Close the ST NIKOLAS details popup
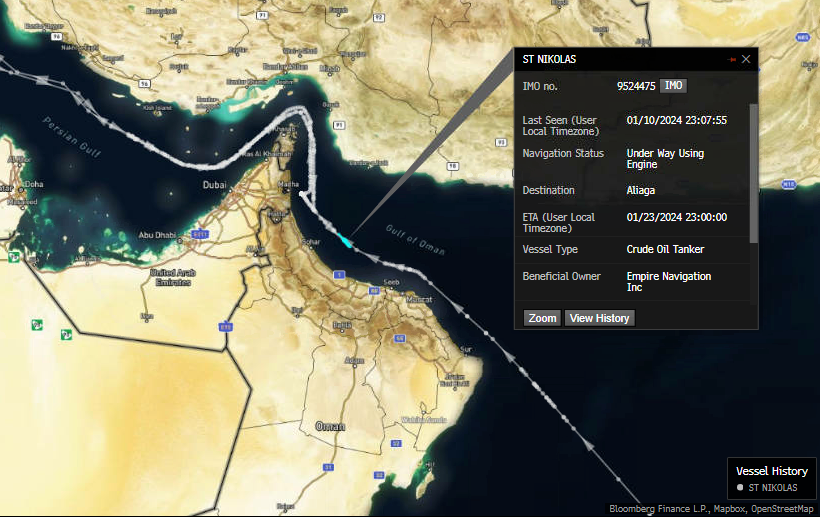This screenshot has height=517, width=820. point(746,60)
